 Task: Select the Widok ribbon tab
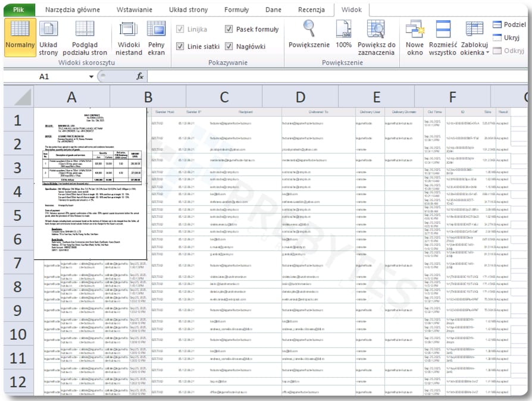(352, 10)
